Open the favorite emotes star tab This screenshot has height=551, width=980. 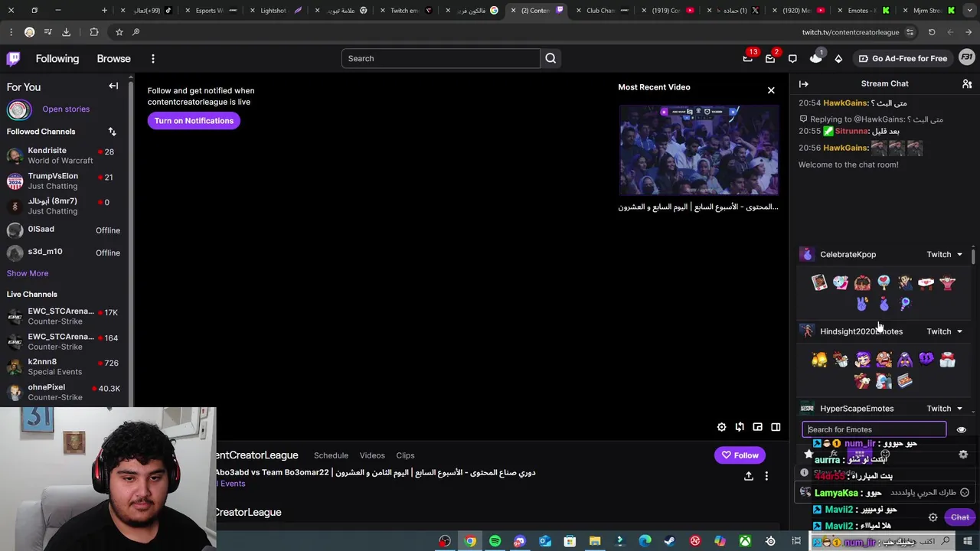click(808, 454)
